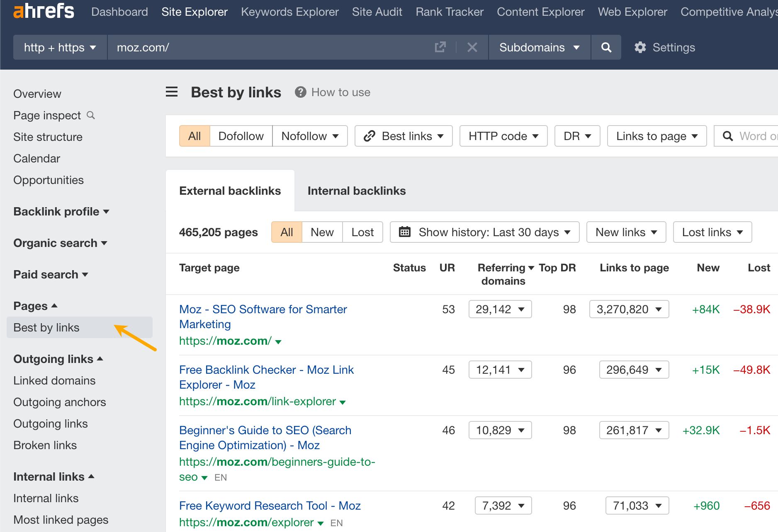Click the link icon in Best links filter
This screenshot has height=532, width=778.
(x=370, y=136)
